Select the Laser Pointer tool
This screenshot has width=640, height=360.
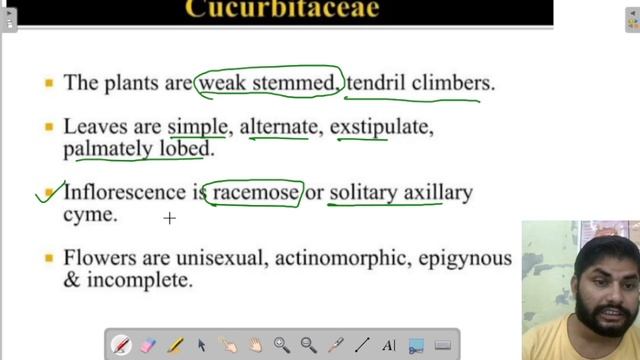(x=336, y=345)
